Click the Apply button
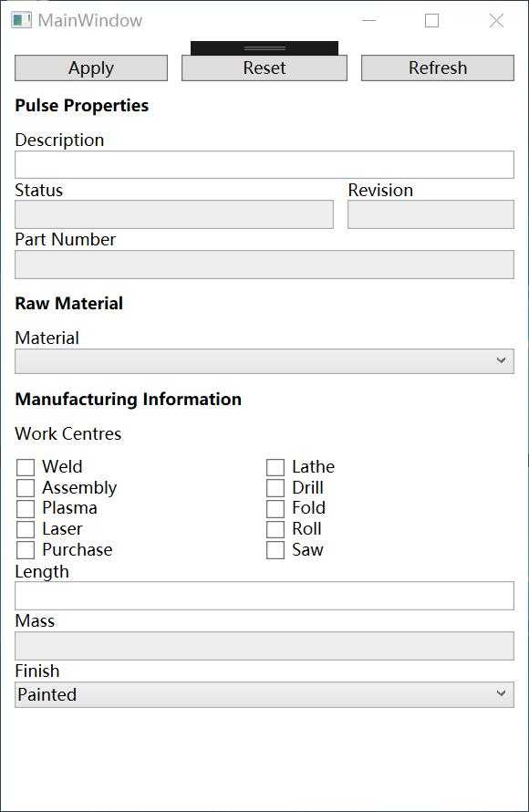The width and height of the screenshot is (529, 812). click(x=91, y=68)
